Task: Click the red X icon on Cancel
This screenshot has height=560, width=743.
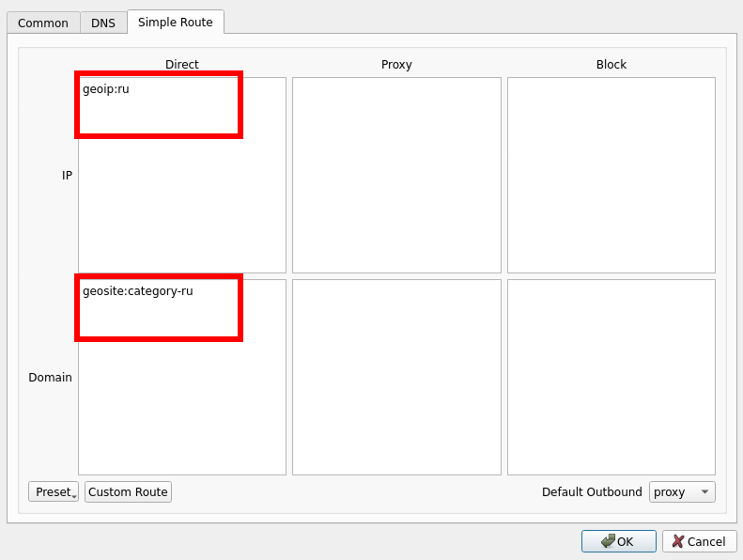Action: click(677, 541)
